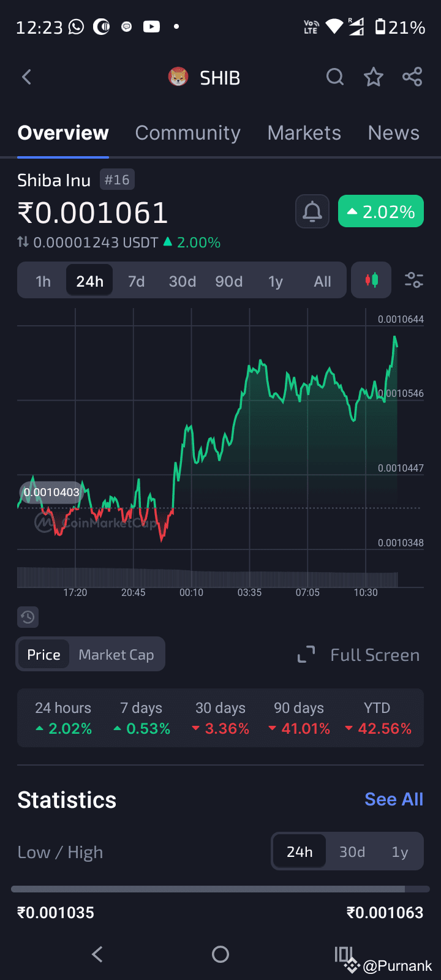Tap the 7 days 0.53% performance
This screenshot has height=980, width=441.
141,718
